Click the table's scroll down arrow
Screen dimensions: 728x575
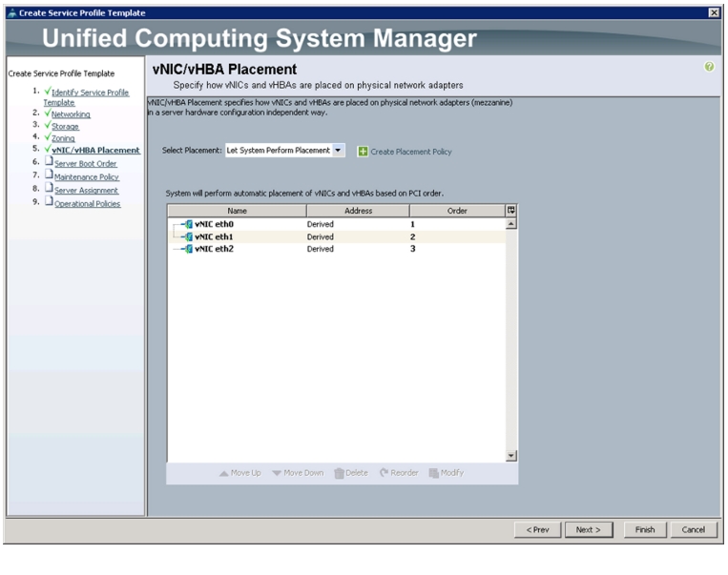click(510, 456)
